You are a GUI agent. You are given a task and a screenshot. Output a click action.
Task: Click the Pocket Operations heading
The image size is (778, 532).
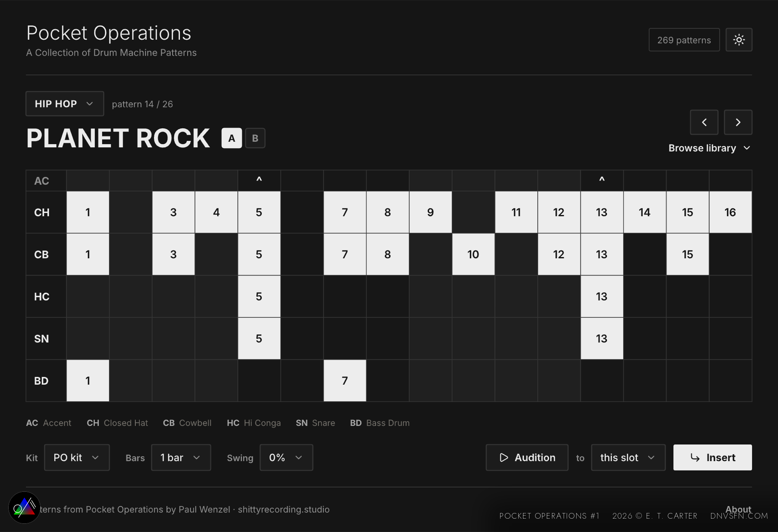pyautogui.click(x=108, y=33)
